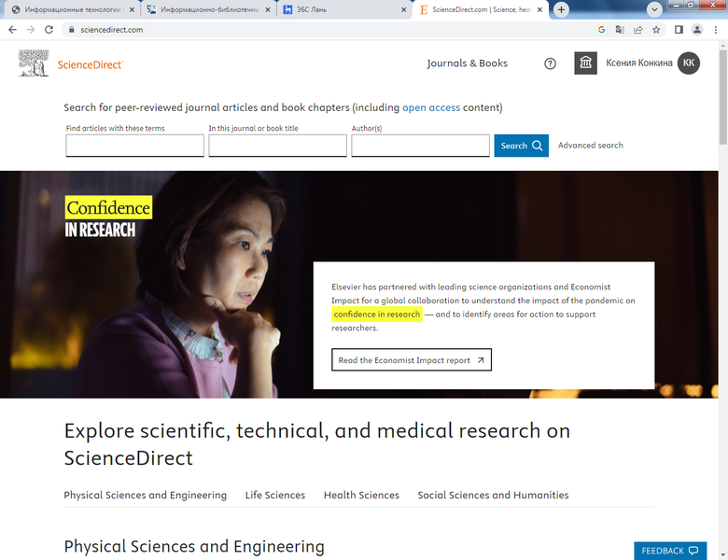Click the scrollbar up arrow

[x=723, y=46]
